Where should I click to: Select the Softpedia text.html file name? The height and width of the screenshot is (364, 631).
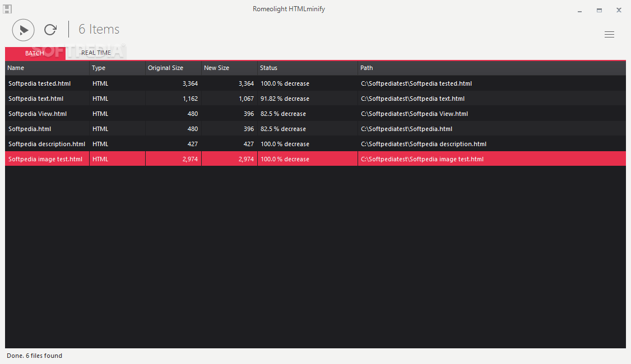pyautogui.click(x=36, y=99)
